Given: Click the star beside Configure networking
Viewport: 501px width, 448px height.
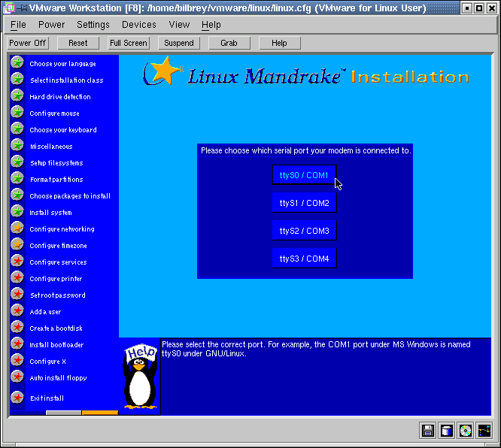Looking at the screenshot, I should (x=17, y=229).
